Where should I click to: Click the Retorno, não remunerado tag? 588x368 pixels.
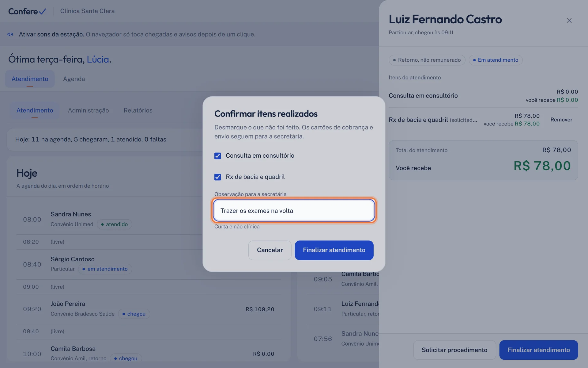click(x=427, y=60)
